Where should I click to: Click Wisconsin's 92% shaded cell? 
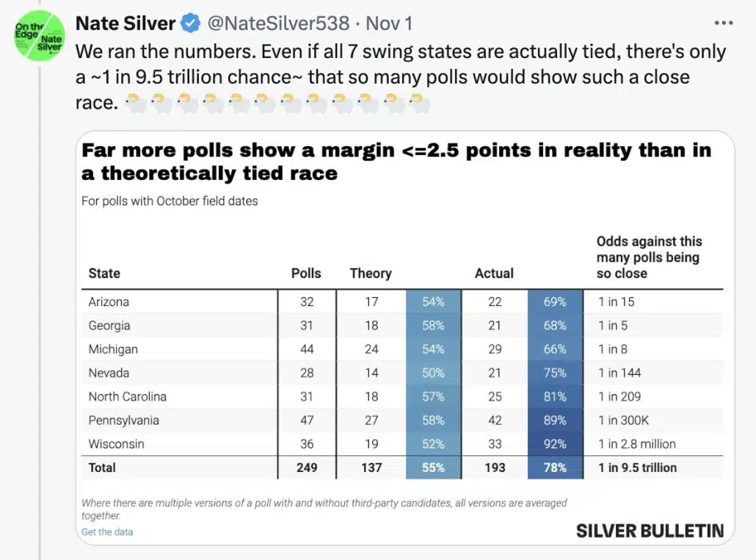(556, 444)
